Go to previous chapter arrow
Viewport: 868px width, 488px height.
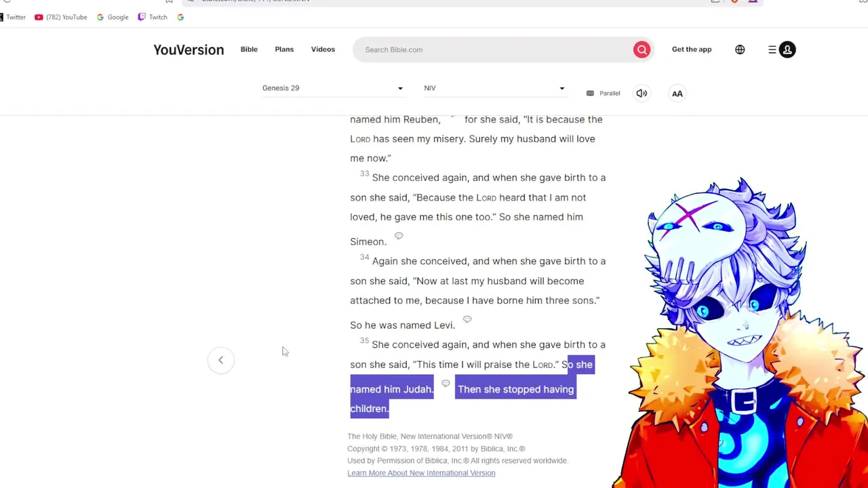[220, 360]
